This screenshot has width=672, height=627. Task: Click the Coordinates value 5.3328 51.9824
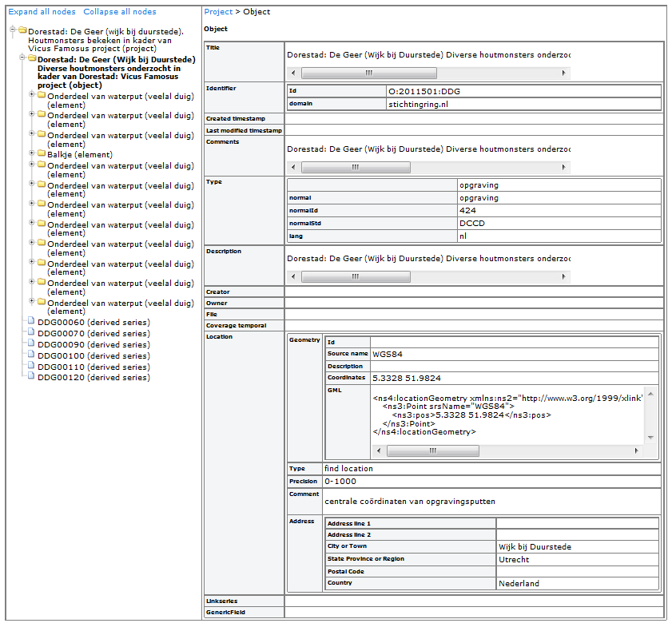(x=406, y=378)
